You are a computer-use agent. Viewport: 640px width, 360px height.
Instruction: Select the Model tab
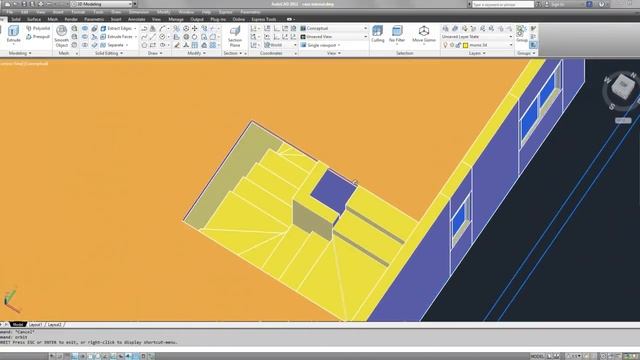(17, 325)
